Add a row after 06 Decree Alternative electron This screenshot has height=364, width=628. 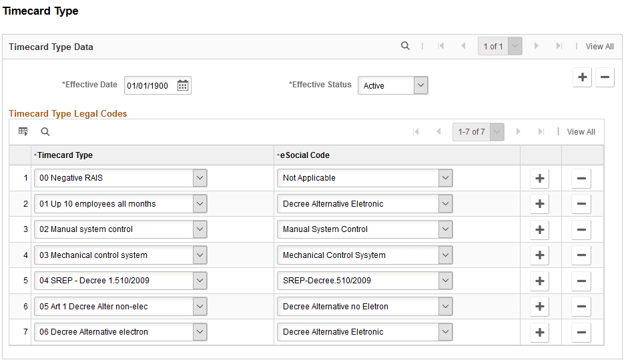[539, 332]
